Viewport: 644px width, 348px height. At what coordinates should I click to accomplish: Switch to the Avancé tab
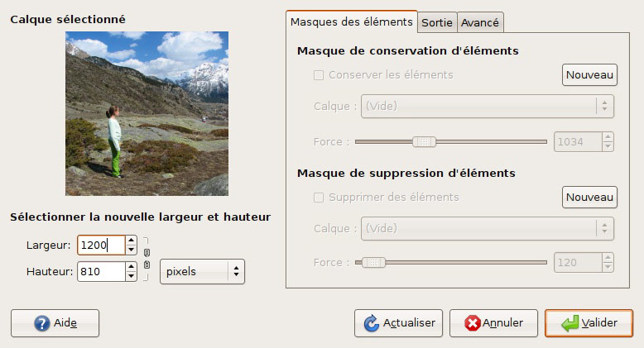pyautogui.click(x=480, y=22)
